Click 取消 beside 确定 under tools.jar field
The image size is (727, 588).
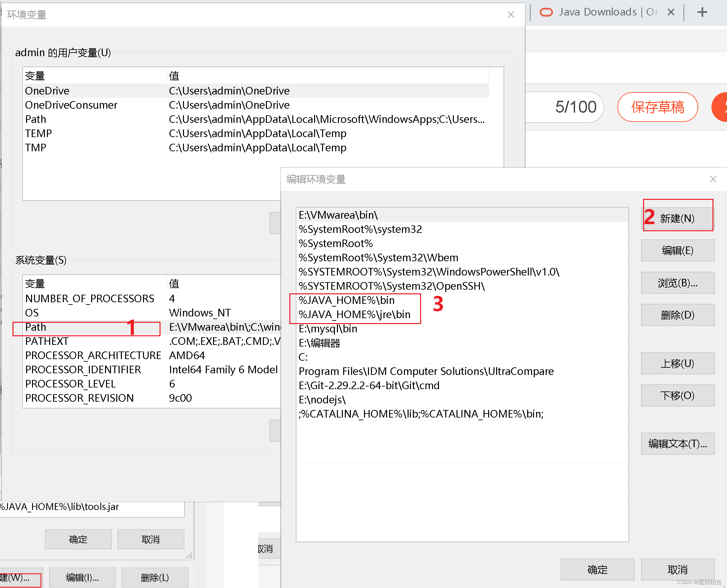(151, 539)
